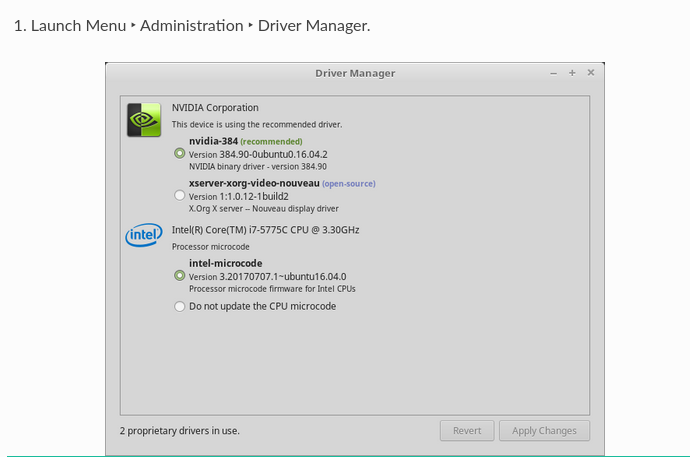Click the NVIDIA Corporation device heading

pos(215,108)
